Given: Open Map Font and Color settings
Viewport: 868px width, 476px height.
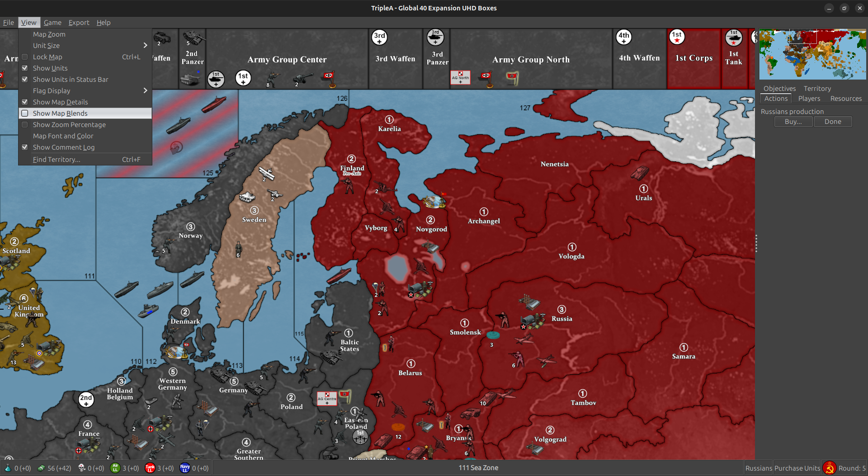Looking at the screenshot, I should (x=85, y=136).
